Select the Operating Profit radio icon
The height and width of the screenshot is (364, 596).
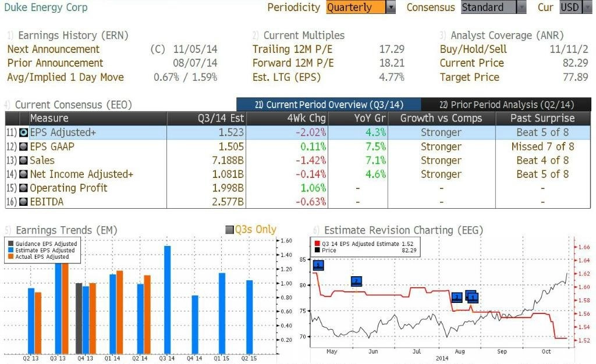tap(23, 188)
